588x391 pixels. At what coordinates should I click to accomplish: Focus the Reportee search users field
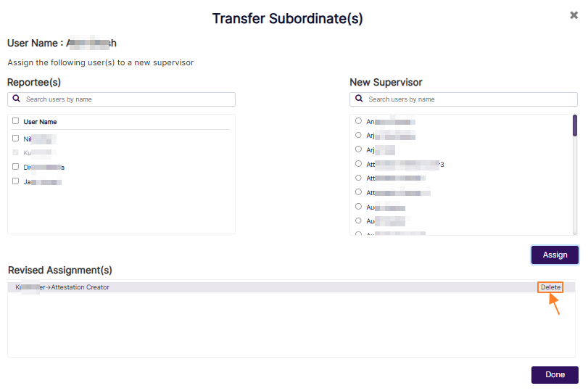click(127, 99)
